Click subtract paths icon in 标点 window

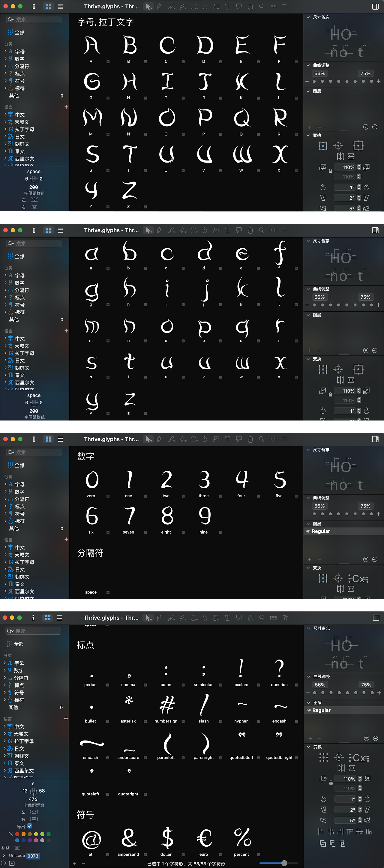pyautogui.click(x=333, y=843)
